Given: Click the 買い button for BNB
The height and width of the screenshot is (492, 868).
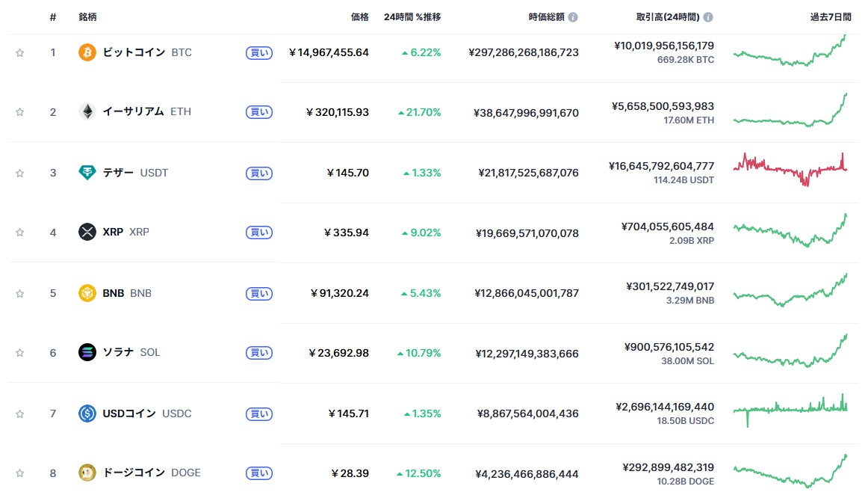Looking at the screenshot, I should 259,294.
